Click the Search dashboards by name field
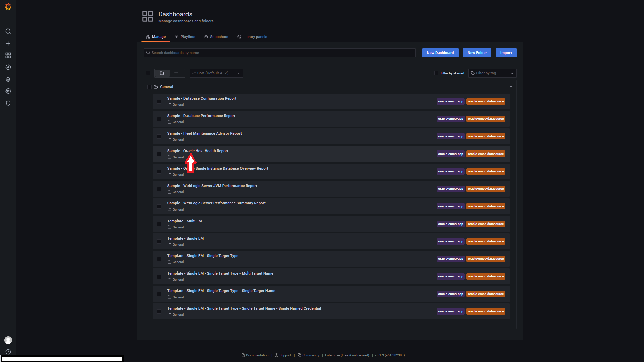This screenshot has height=362, width=644. (279, 53)
